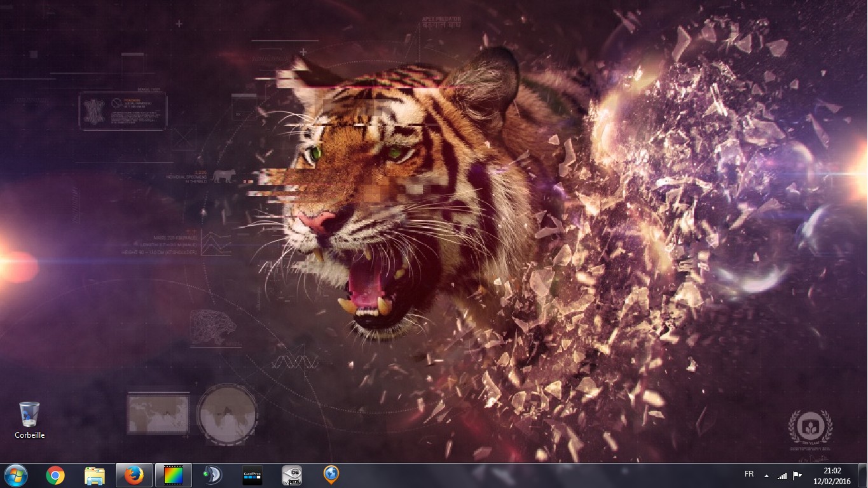Click the clock showing 21:02
The height and width of the screenshot is (488, 868).
(832, 475)
